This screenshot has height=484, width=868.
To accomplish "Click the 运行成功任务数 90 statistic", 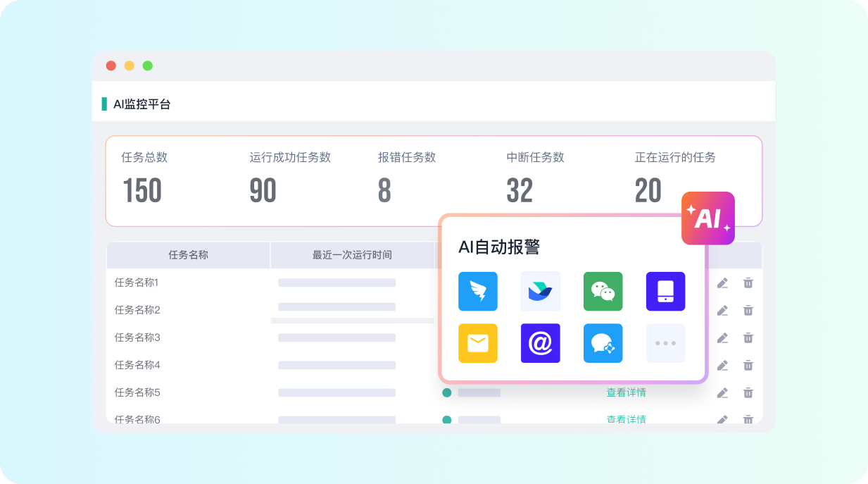I will click(290, 178).
